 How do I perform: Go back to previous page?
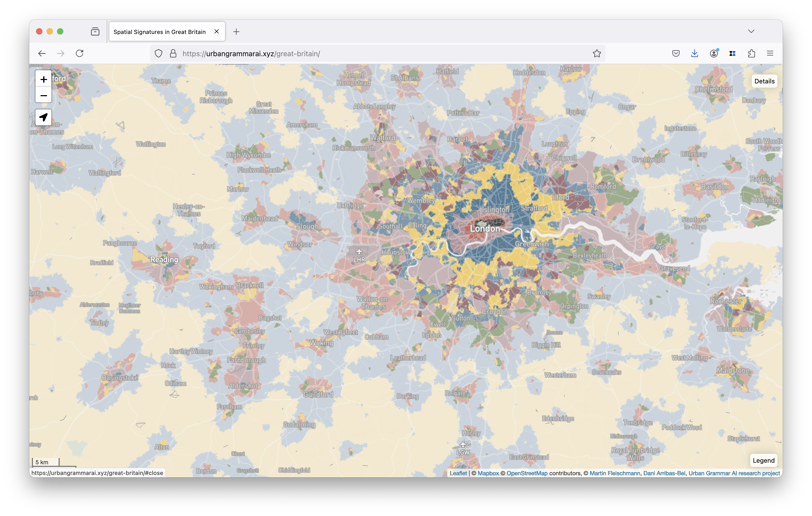[x=42, y=54]
